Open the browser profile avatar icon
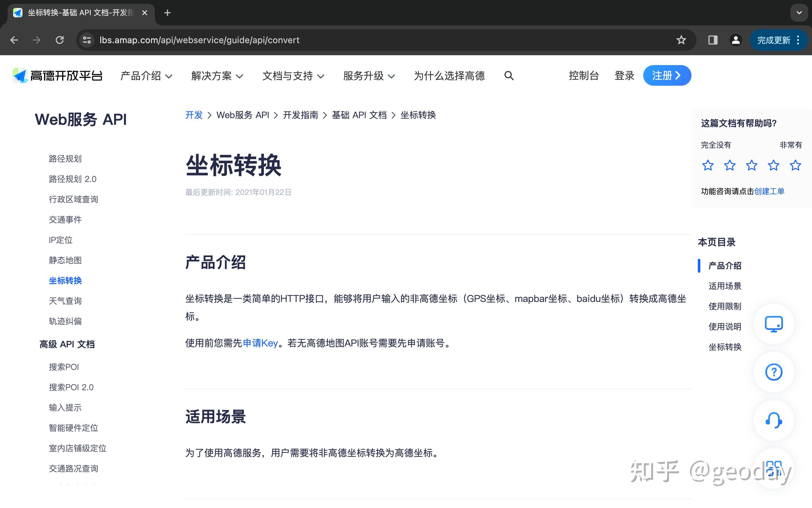Screen dimensions: 812x508 click(736, 40)
